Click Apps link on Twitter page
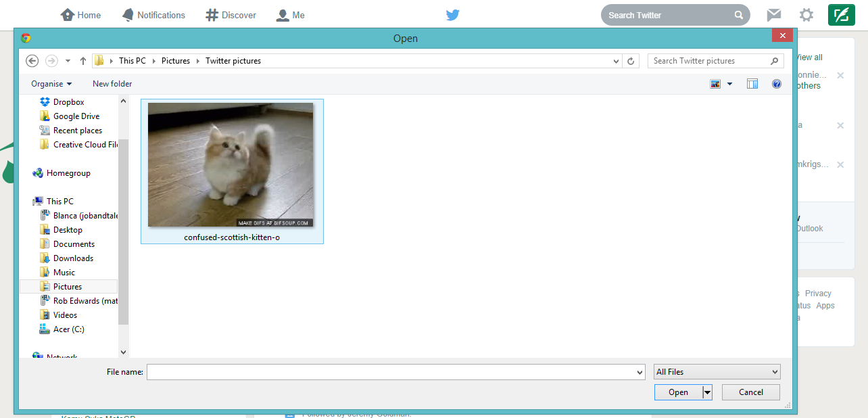This screenshot has height=418, width=868. pos(825,306)
